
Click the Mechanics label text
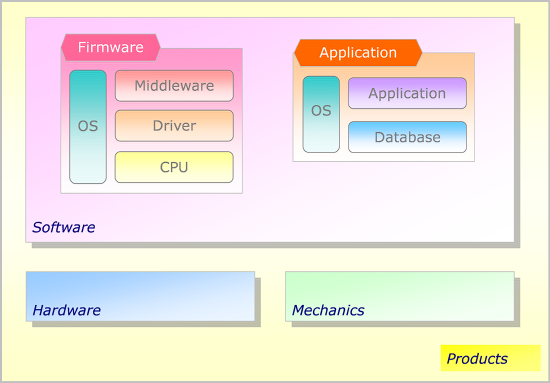pos(328,310)
